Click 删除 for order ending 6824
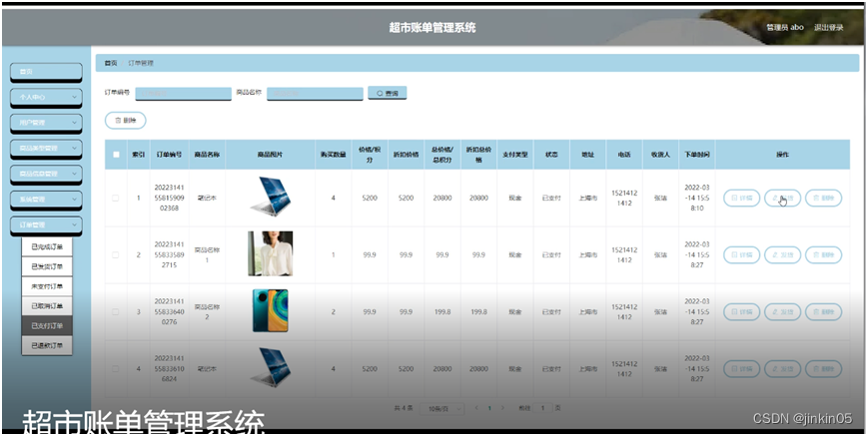Viewport: 868px width, 436px height. click(824, 369)
